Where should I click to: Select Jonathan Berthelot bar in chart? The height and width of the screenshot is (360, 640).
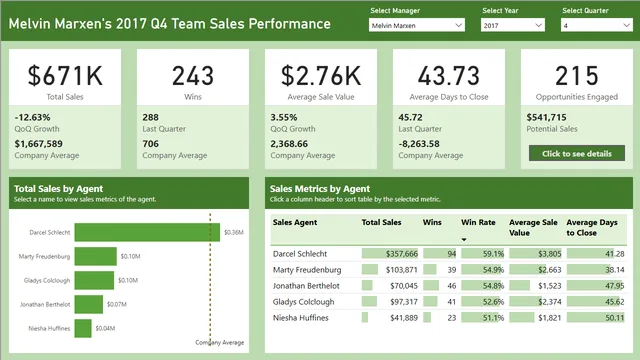pyautogui.click(x=89, y=304)
